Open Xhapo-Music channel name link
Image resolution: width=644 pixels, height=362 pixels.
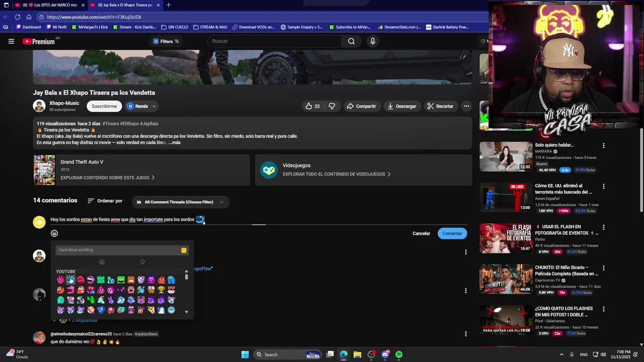click(64, 103)
